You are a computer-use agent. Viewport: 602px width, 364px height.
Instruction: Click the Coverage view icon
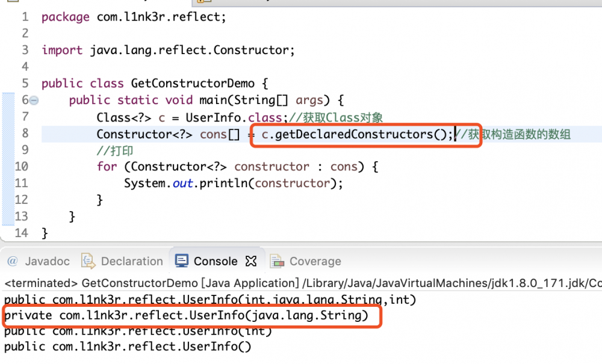(278, 261)
